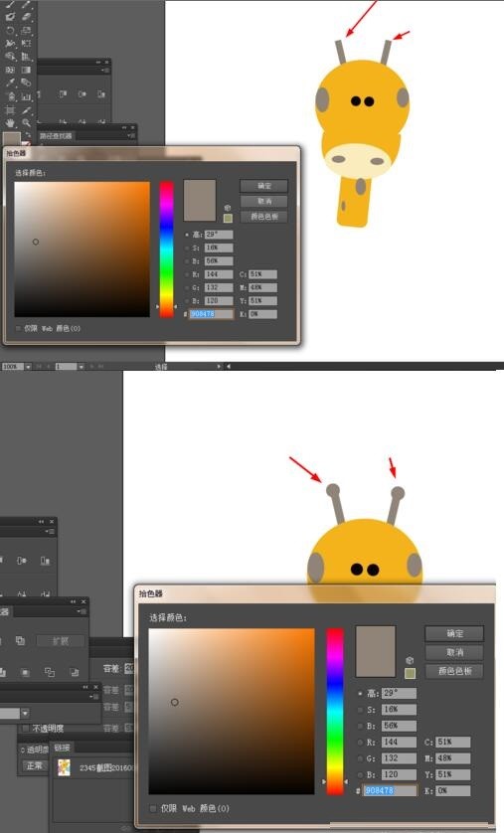Click the 扩展 button
Screen dimensions: 504x833
pyautogui.click(x=61, y=641)
